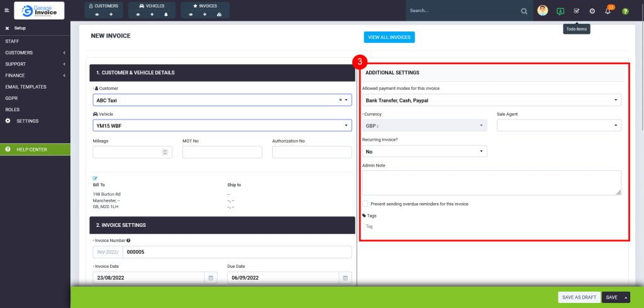Click the invoice number field showing 000005

click(x=237, y=252)
